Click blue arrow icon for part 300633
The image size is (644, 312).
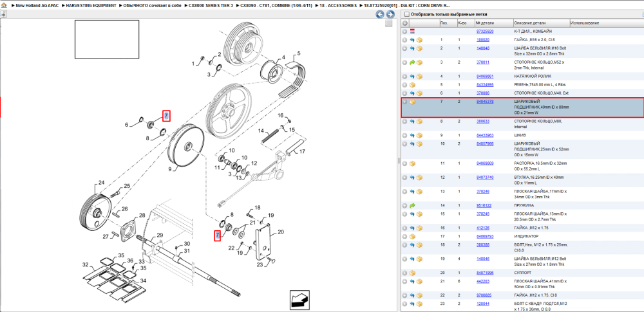coord(412,122)
